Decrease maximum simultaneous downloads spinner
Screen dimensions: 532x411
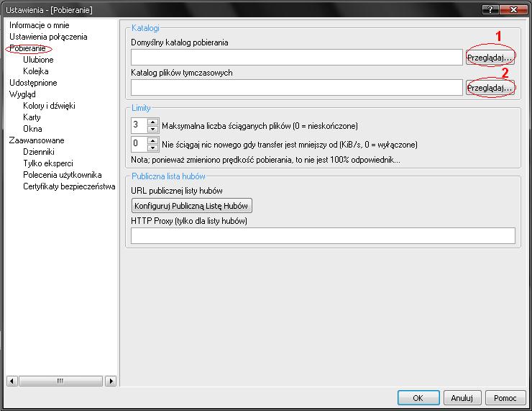click(152, 129)
